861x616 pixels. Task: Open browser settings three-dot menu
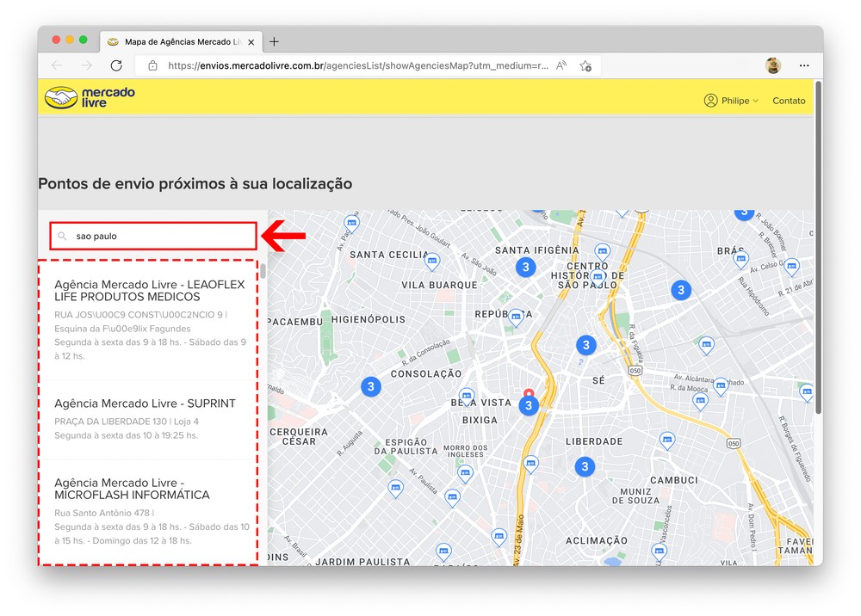coord(804,65)
